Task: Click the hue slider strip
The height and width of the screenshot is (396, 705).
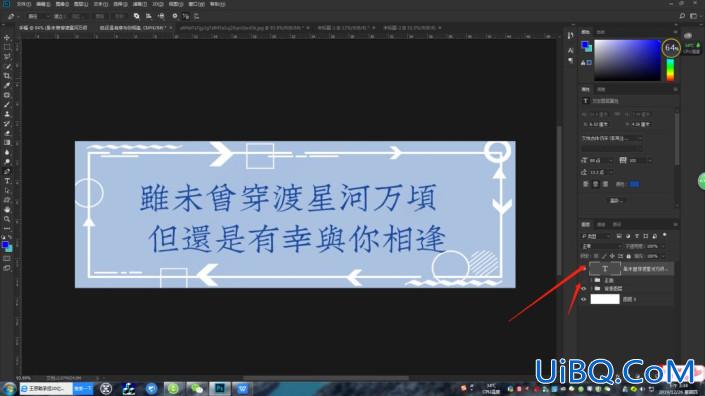Action: (670, 69)
